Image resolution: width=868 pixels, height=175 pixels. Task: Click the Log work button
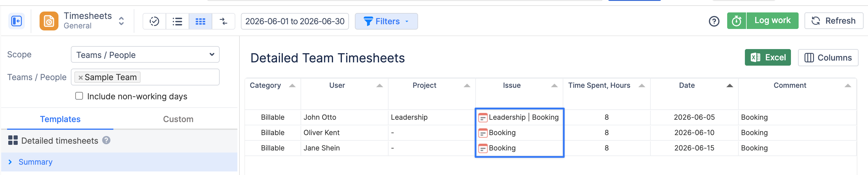772,21
